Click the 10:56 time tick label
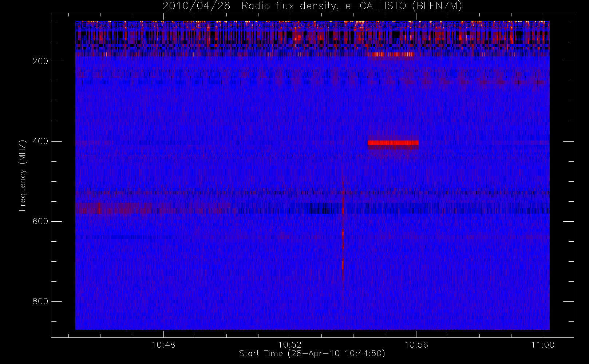The height and width of the screenshot is (364, 589). click(x=416, y=345)
